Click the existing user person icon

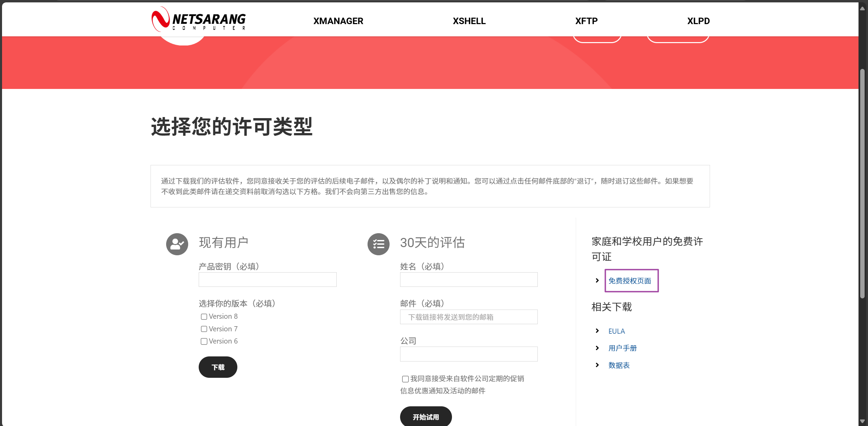[x=177, y=244]
